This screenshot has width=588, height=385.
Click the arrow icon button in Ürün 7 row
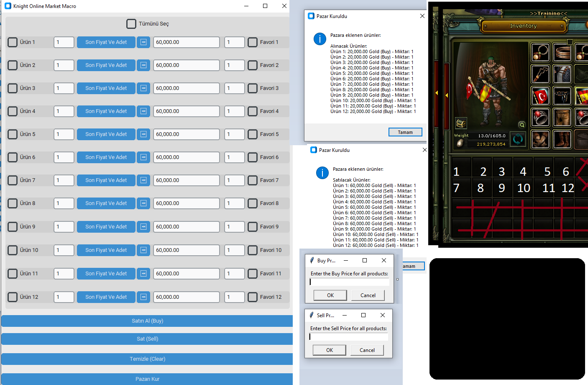(x=143, y=180)
